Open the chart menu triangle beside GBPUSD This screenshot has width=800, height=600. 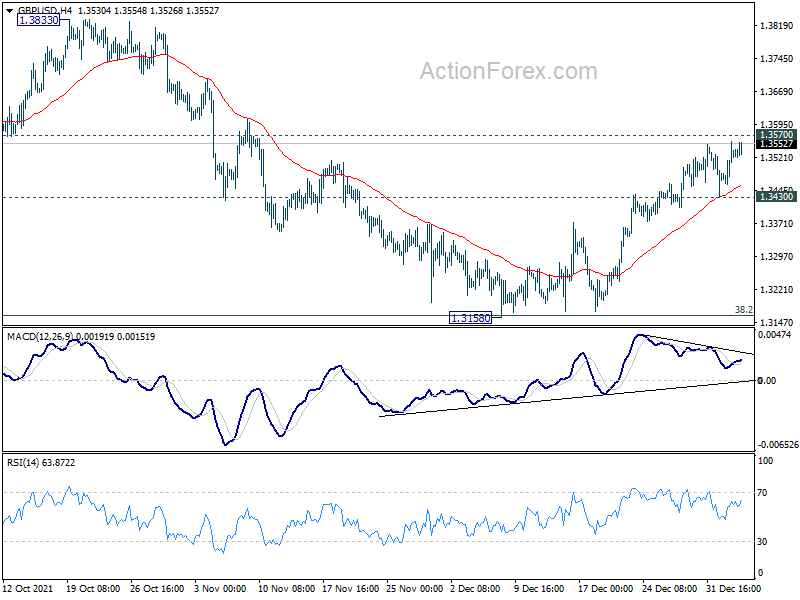point(9,11)
